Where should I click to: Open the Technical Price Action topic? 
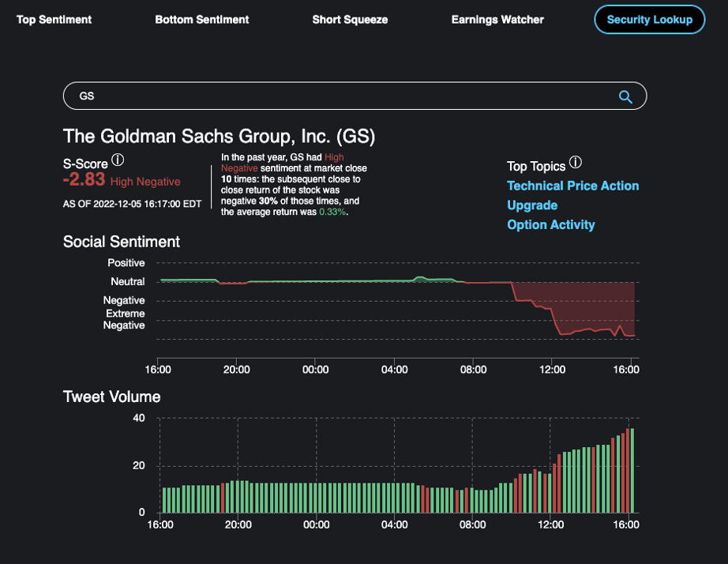click(x=572, y=186)
